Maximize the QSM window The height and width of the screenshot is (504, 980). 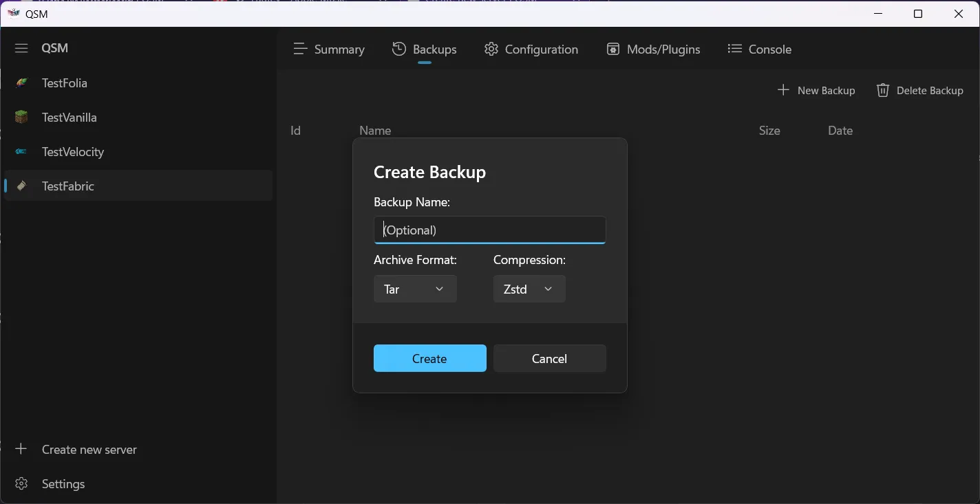coord(918,14)
